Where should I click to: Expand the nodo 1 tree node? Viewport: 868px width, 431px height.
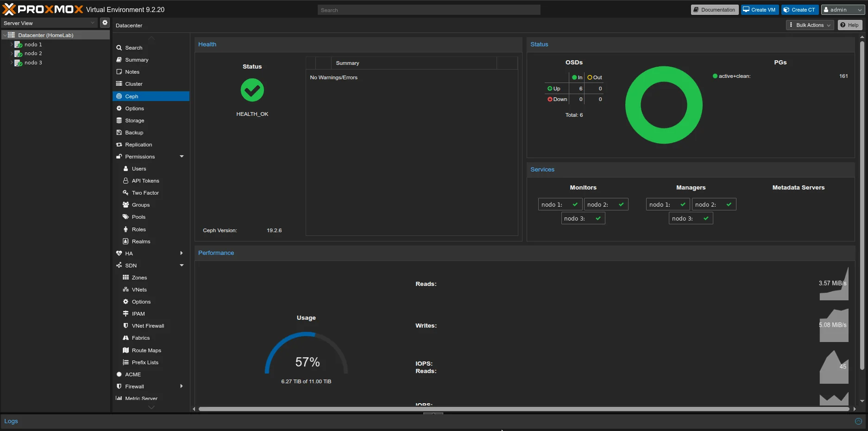click(x=12, y=44)
